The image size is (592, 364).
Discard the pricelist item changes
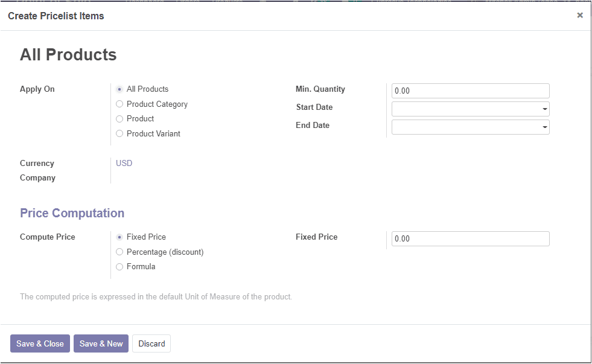[151, 343]
